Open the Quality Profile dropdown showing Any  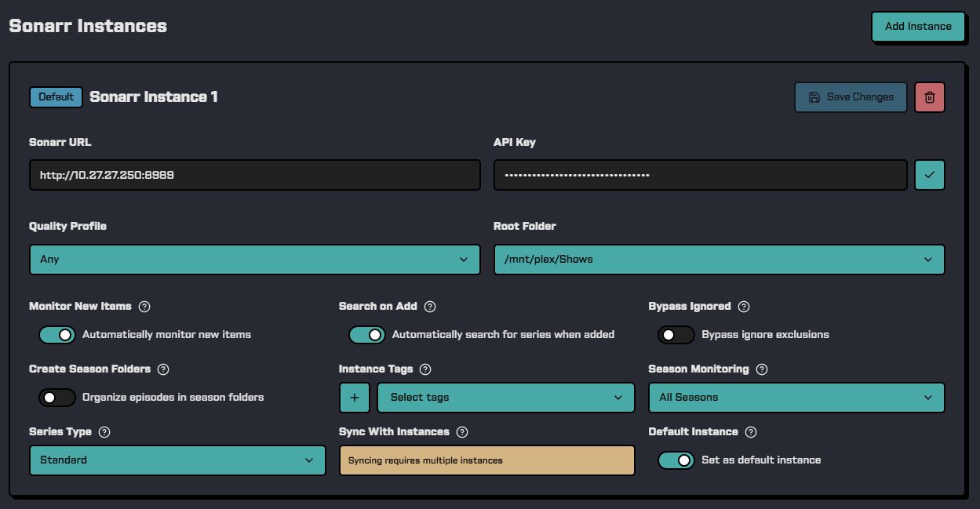[x=254, y=260]
